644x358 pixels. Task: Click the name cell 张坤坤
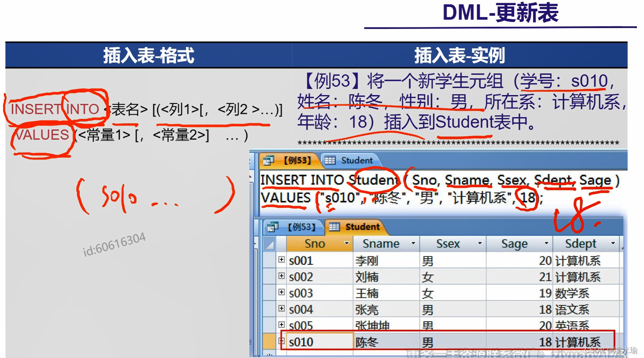[386, 325]
